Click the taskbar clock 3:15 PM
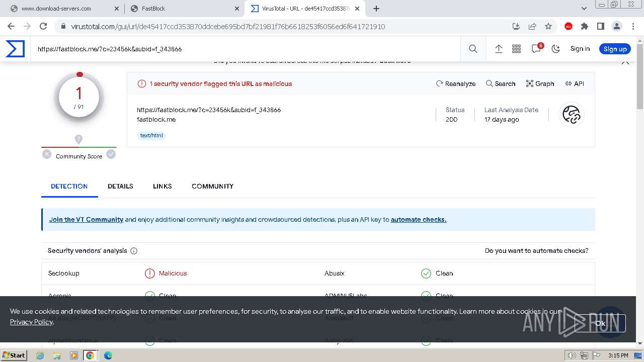The image size is (644, 362). point(618,355)
